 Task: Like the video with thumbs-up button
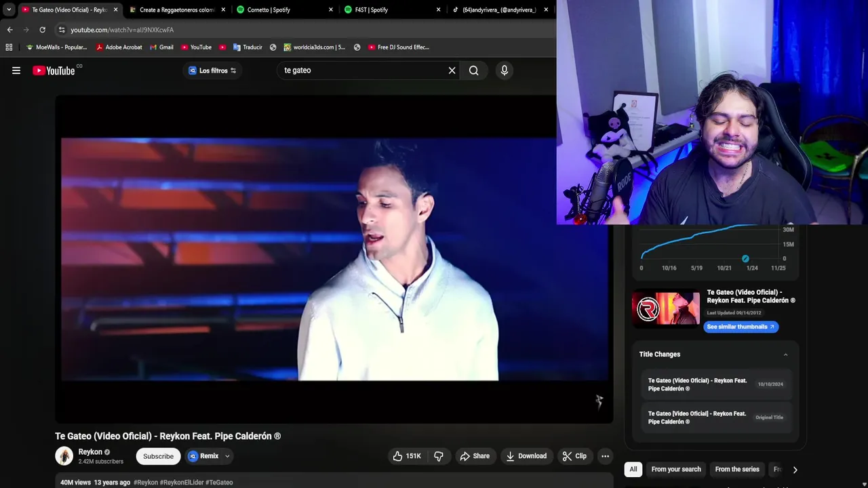point(407,456)
